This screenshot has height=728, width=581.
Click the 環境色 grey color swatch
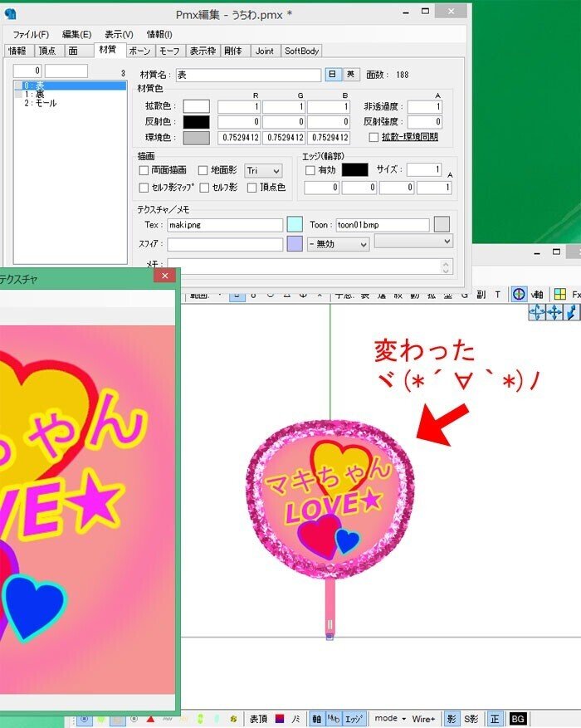pyautogui.click(x=197, y=138)
